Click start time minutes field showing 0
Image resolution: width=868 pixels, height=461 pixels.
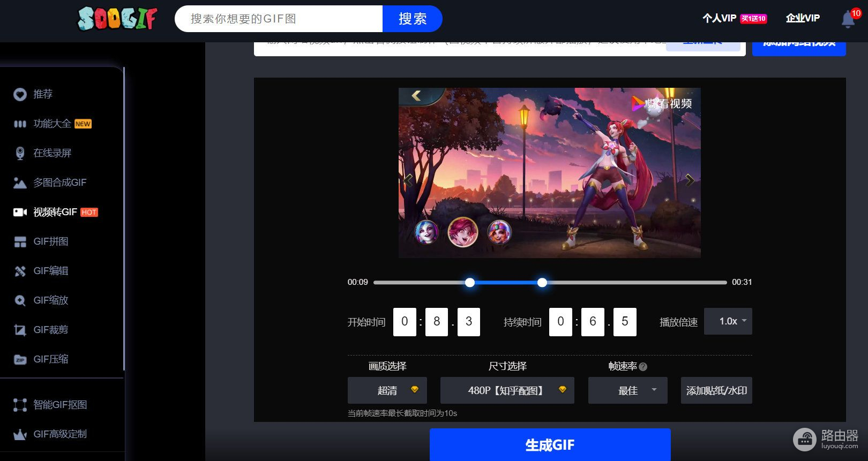(405, 322)
